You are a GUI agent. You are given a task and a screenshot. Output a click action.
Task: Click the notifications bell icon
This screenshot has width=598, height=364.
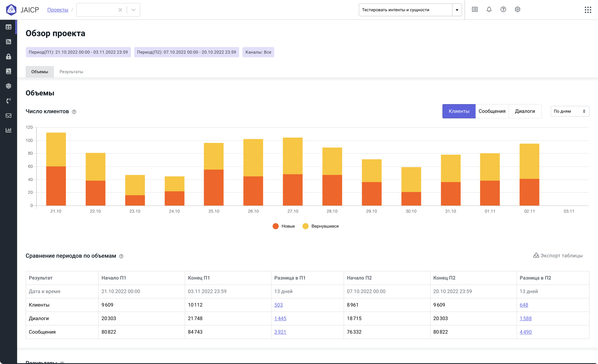point(489,9)
